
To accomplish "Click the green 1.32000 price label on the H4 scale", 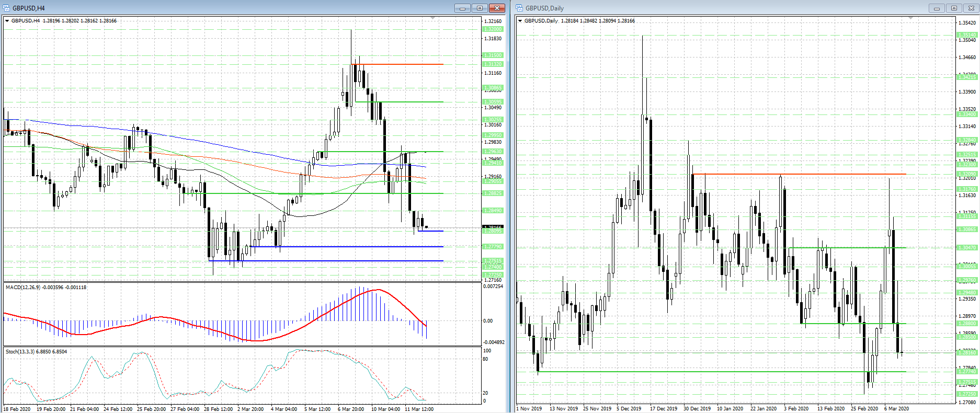I will click(x=493, y=29).
